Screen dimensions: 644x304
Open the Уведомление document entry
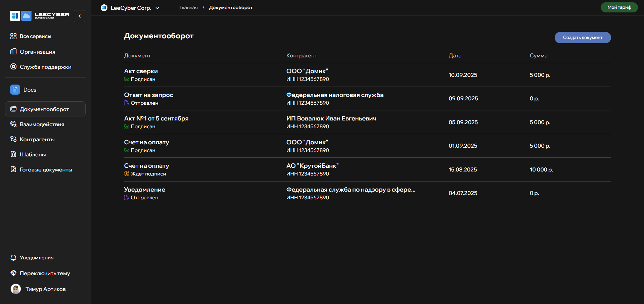point(145,190)
